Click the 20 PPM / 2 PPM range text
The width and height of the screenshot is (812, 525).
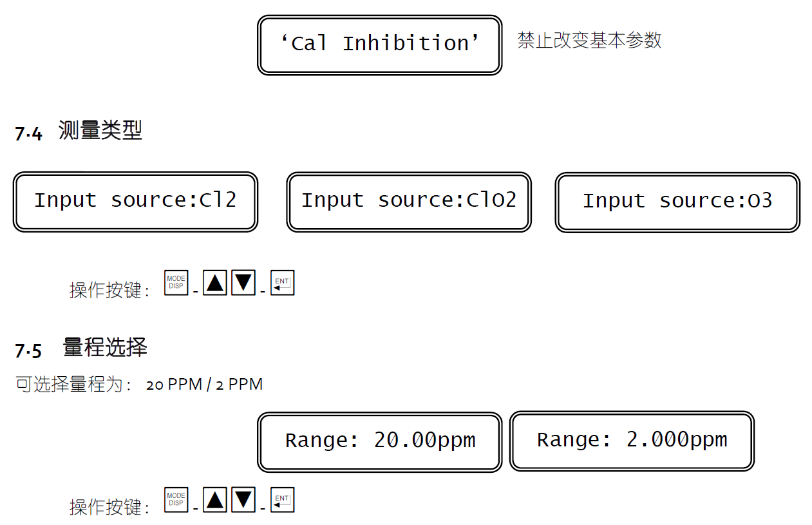coord(204,385)
